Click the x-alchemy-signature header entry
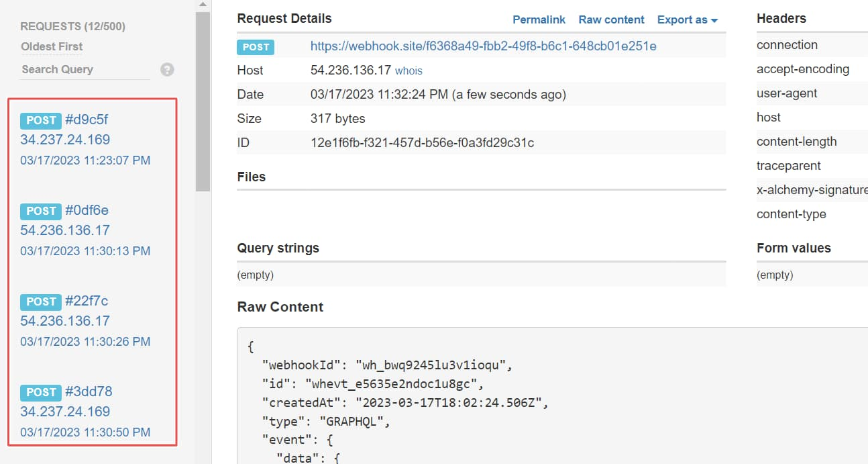The image size is (868, 464). 812,190
